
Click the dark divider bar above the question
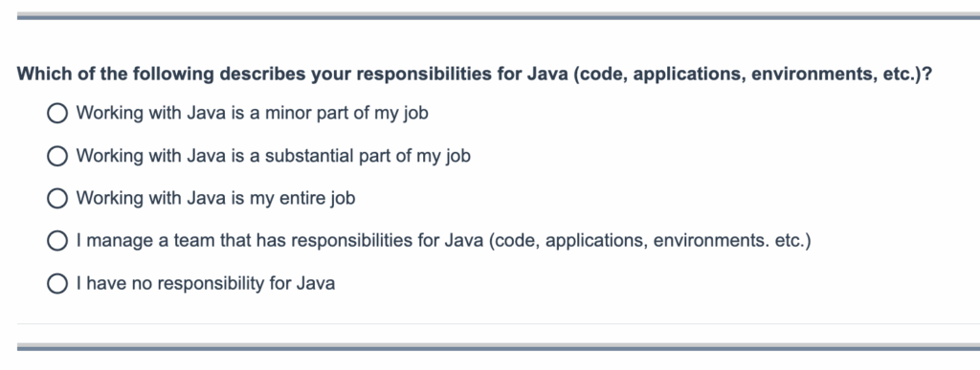[x=498, y=16]
